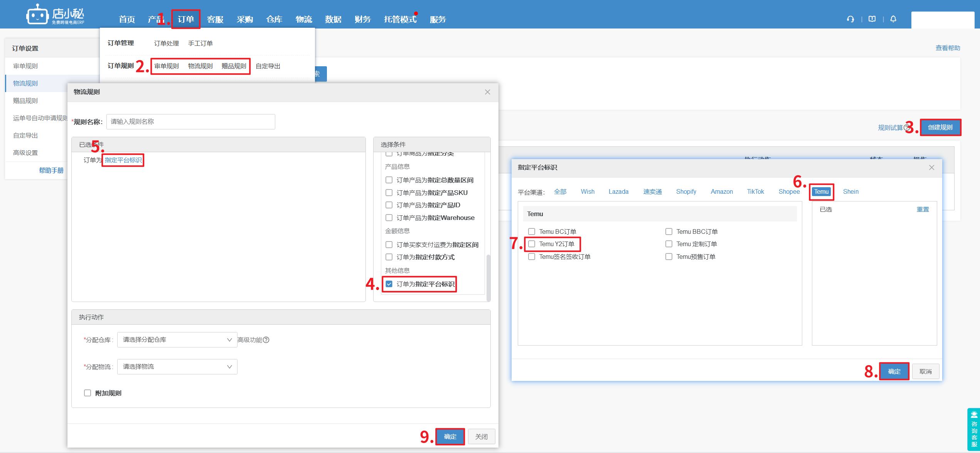This screenshot has height=453, width=980.
Task: Click help question icon beside 高级功能
Action: (266, 340)
